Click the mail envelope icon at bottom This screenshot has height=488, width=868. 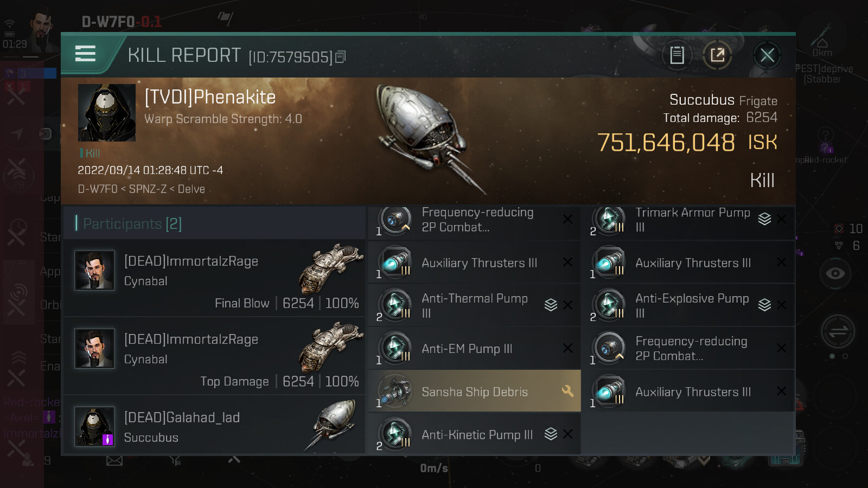pyautogui.click(x=114, y=461)
